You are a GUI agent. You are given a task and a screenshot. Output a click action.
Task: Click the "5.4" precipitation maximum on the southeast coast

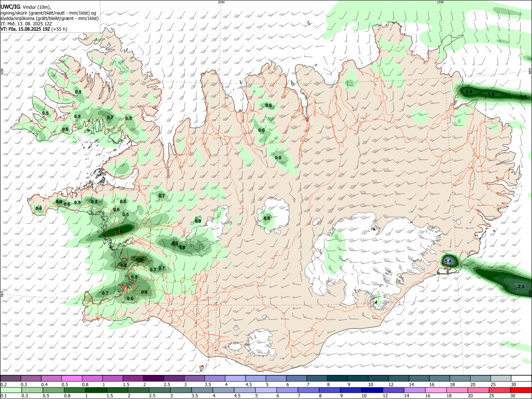(448, 261)
